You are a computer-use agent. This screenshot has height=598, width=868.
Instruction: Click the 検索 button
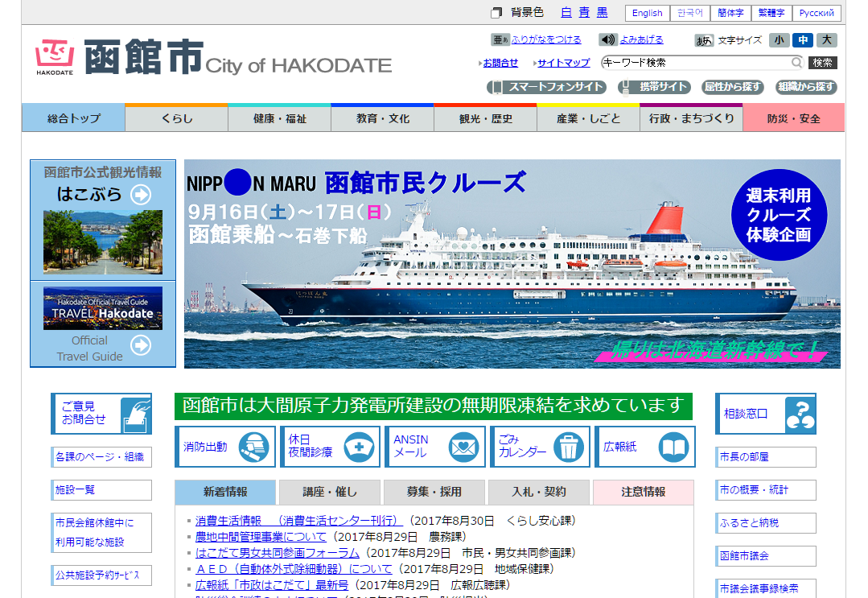click(x=823, y=63)
